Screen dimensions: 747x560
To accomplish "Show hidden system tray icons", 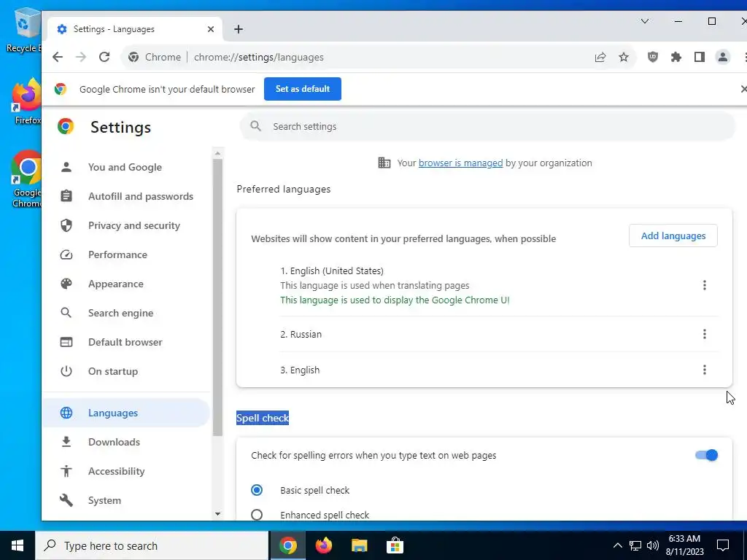I will tap(617, 545).
